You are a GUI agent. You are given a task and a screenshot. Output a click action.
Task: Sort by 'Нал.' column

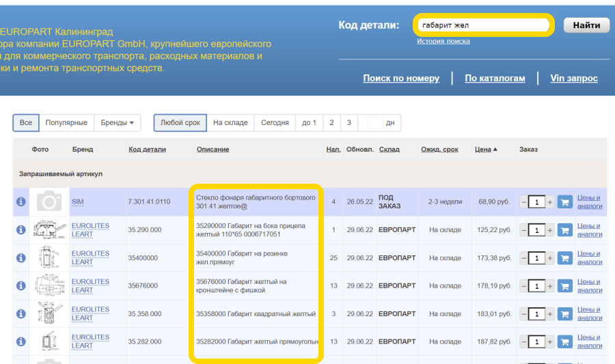(333, 150)
